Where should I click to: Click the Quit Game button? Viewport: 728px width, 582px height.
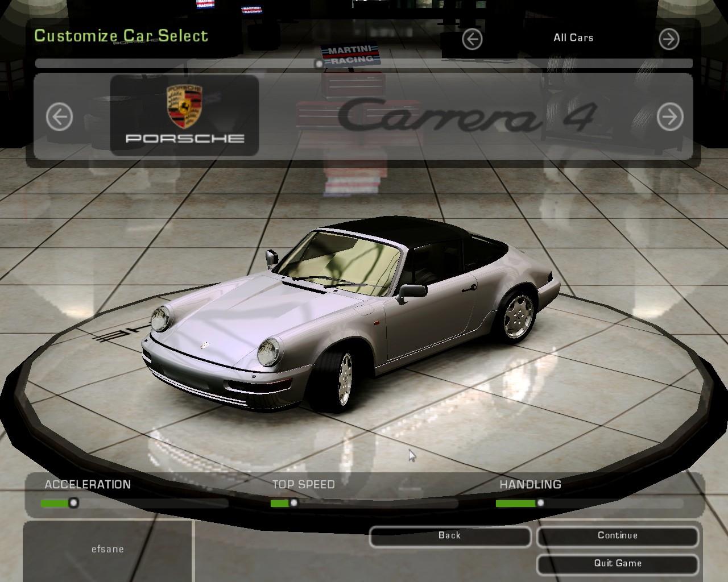click(x=618, y=564)
